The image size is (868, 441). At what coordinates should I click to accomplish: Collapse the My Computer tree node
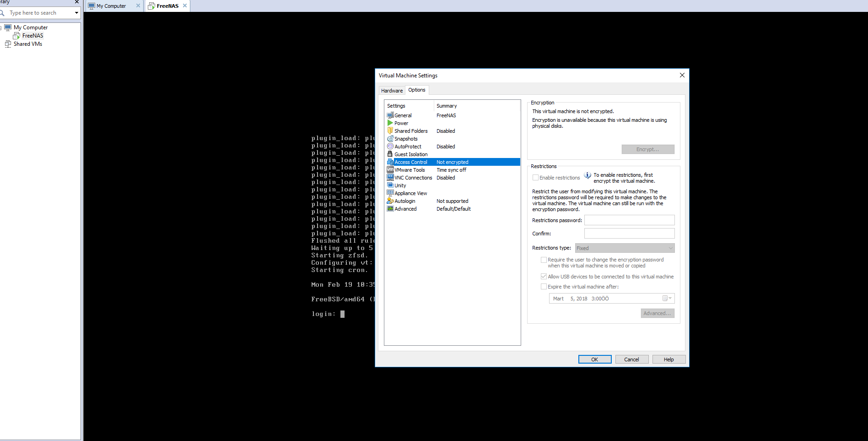(0, 28)
